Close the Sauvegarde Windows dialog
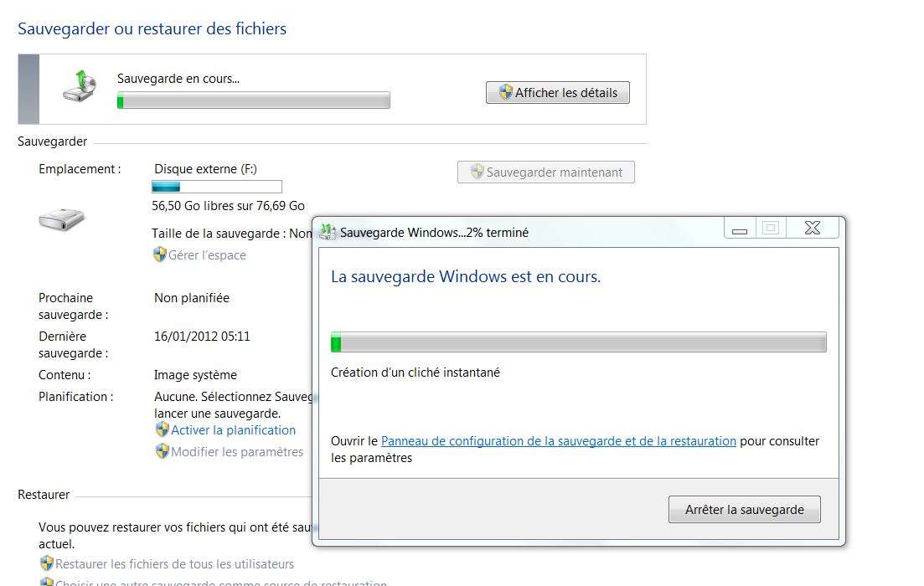This screenshot has height=586, width=924. click(x=813, y=229)
